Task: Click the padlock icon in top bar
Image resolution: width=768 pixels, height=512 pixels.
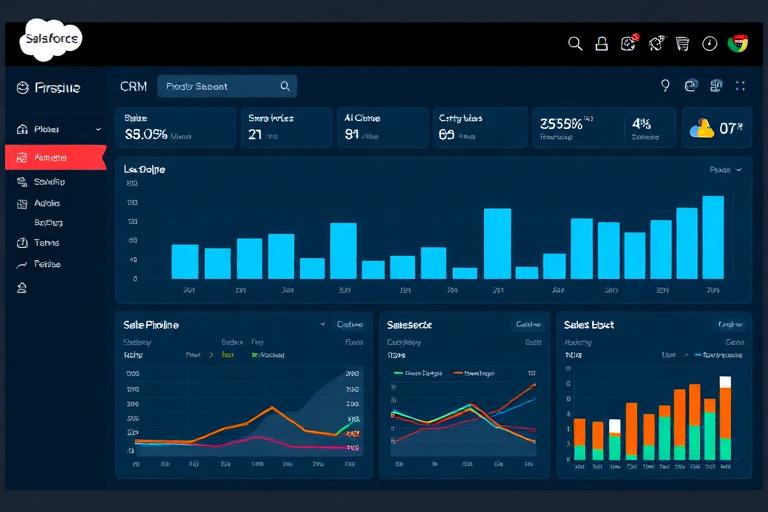Action: [x=601, y=44]
